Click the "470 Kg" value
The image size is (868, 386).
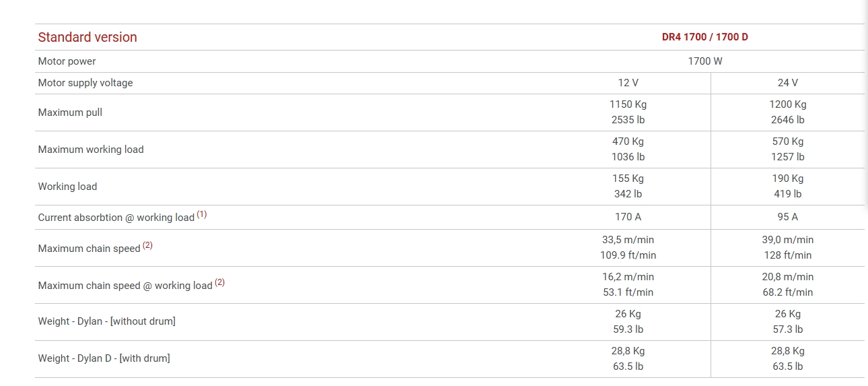coord(628,141)
